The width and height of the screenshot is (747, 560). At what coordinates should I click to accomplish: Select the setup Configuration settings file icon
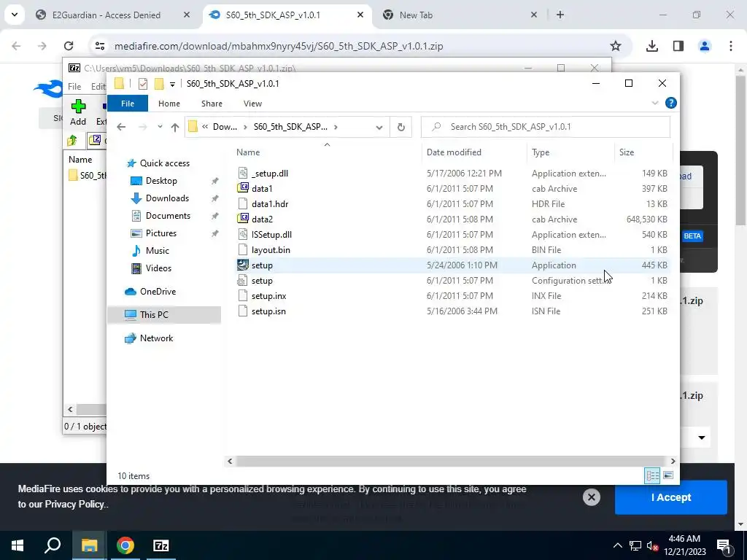pos(243,281)
